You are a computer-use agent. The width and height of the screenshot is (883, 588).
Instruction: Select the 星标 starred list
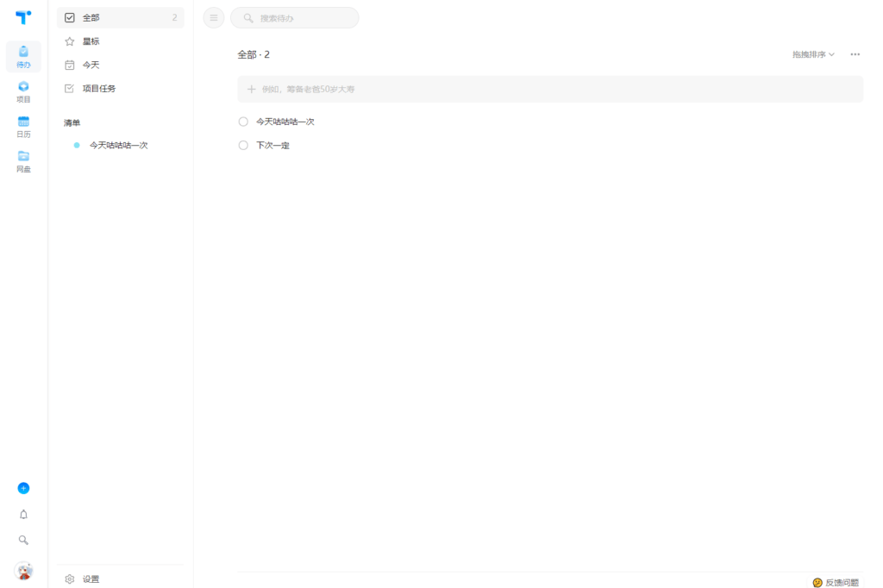click(121, 41)
